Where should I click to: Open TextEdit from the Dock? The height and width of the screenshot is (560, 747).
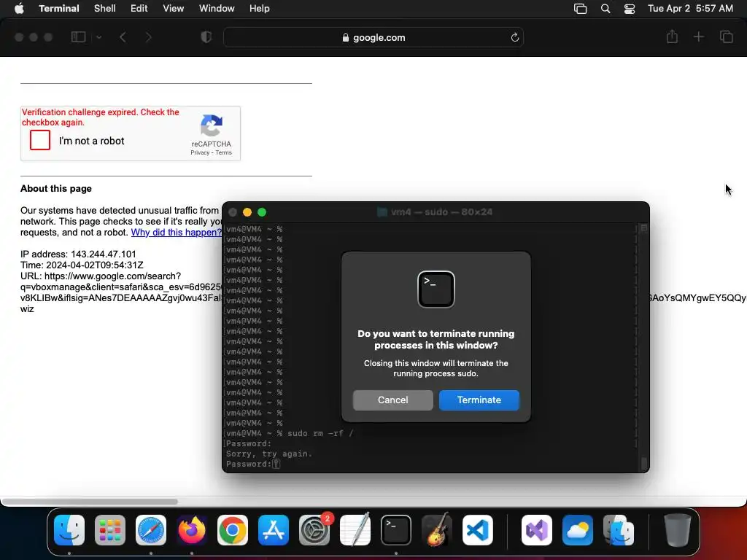point(355,530)
